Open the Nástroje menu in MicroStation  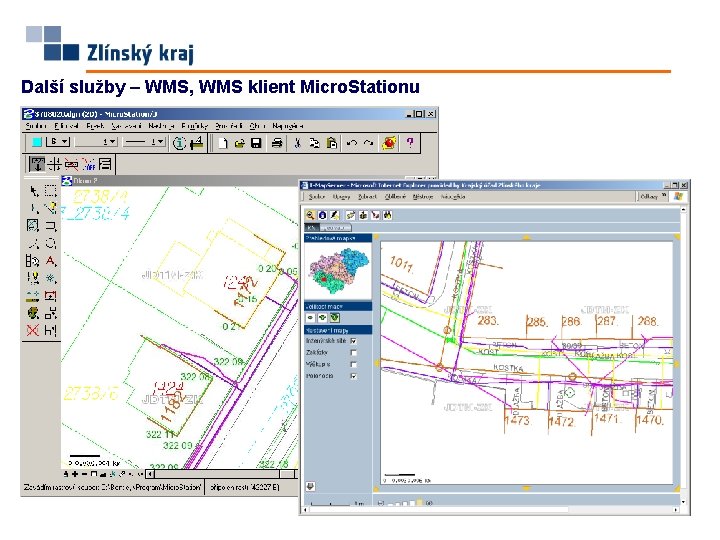click(x=161, y=126)
